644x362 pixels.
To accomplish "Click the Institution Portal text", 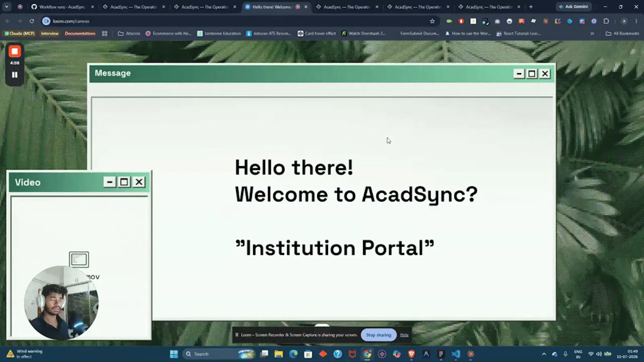I will pos(335,248).
